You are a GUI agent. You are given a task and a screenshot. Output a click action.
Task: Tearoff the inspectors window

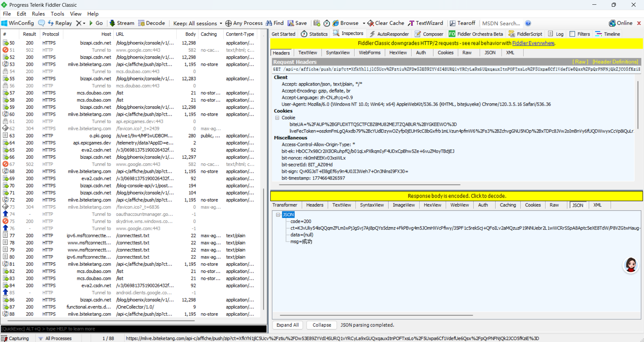click(x=462, y=23)
